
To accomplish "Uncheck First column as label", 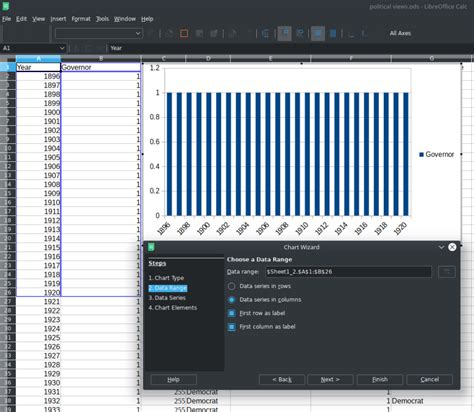I will (231, 327).
